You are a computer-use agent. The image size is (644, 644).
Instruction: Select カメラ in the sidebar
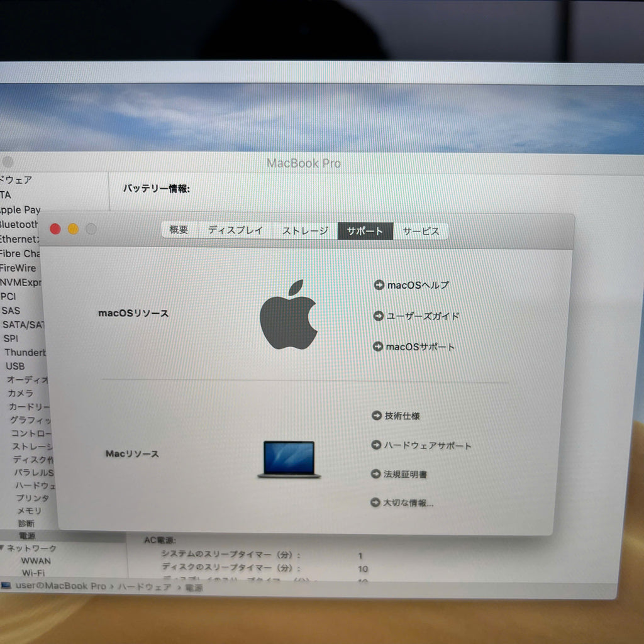(x=21, y=393)
